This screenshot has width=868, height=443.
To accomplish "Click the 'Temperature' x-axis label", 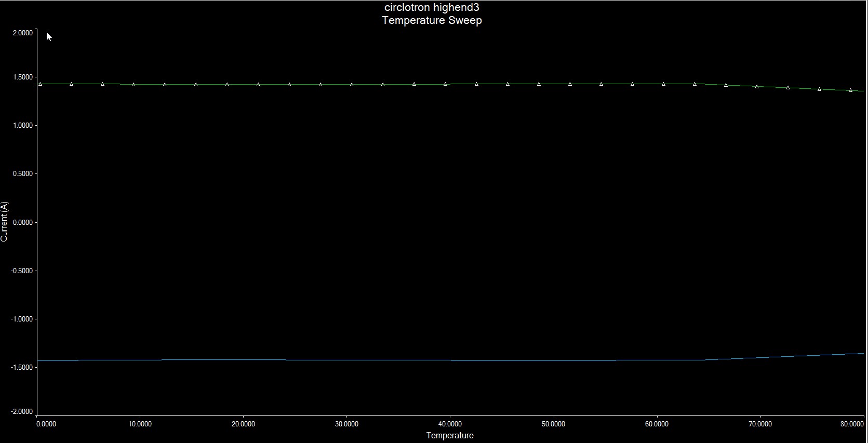I will 450,435.
